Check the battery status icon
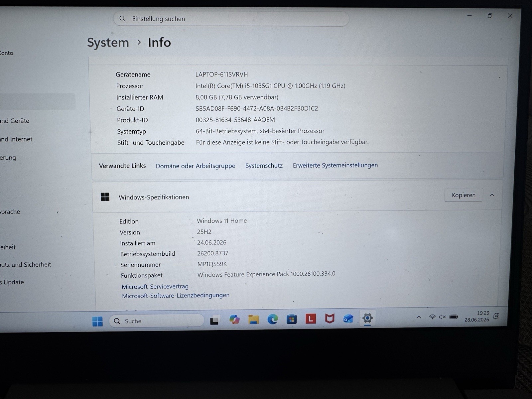Viewport: 532px width, 399px height. (454, 317)
